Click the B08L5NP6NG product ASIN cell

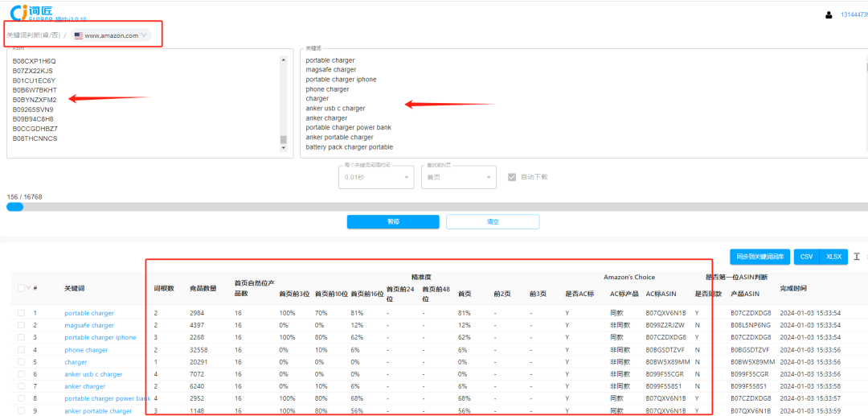coord(751,325)
